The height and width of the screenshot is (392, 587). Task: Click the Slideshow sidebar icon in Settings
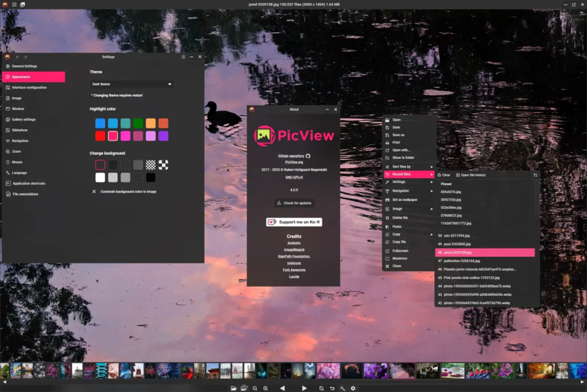click(21, 130)
